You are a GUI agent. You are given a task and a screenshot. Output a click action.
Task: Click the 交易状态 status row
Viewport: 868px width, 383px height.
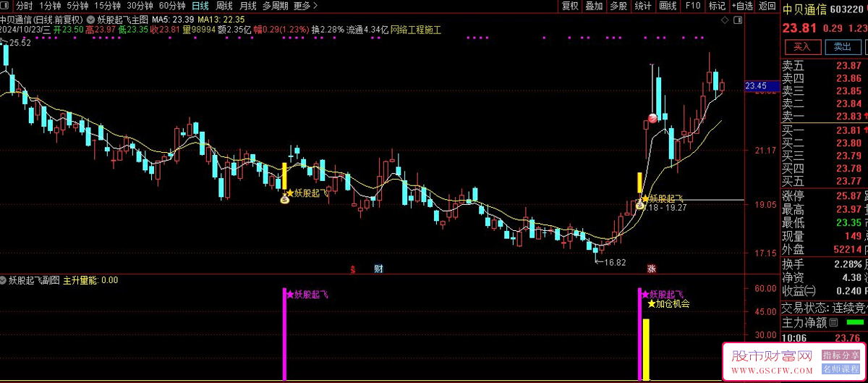pos(825,307)
